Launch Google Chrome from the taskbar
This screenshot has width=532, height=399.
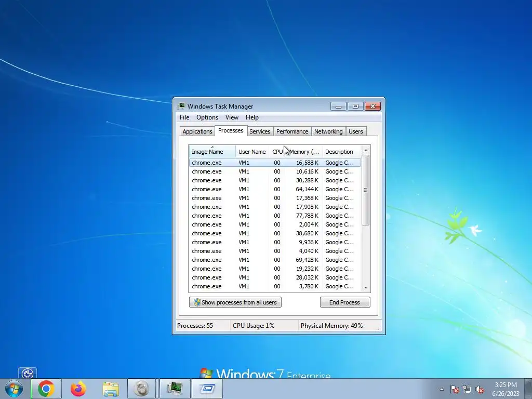[46, 389]
